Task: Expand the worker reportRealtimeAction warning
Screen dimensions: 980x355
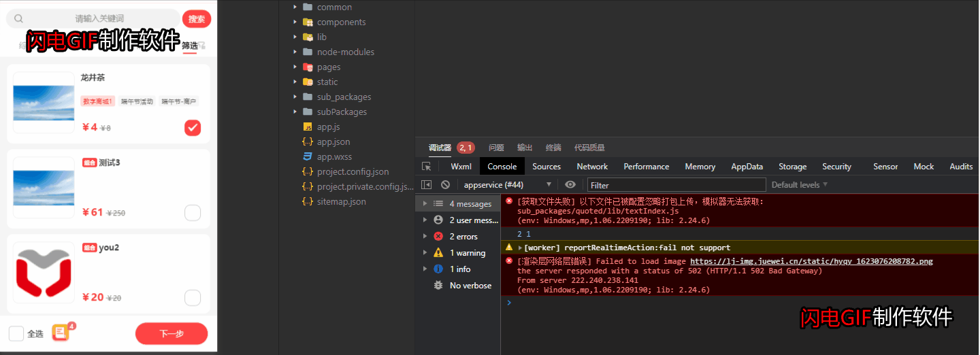Action: click(520, 248)
